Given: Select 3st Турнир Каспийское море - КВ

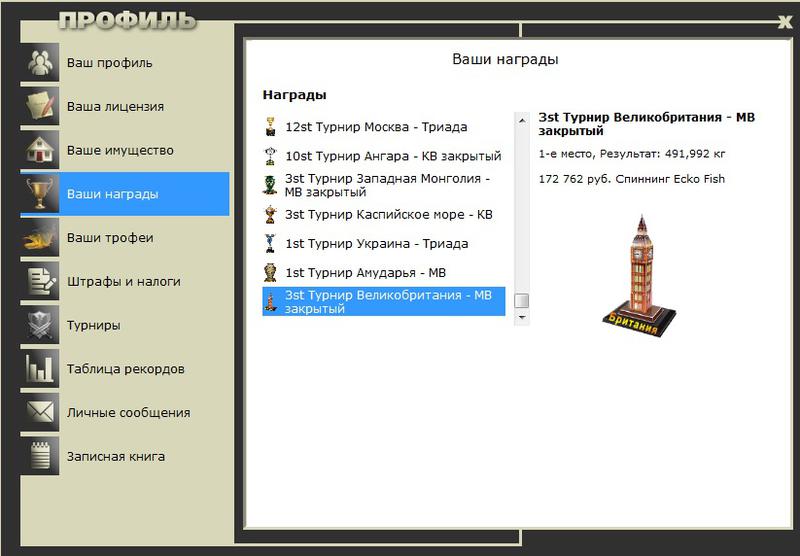Looking at the screenshot, I should tap(384, 215).
